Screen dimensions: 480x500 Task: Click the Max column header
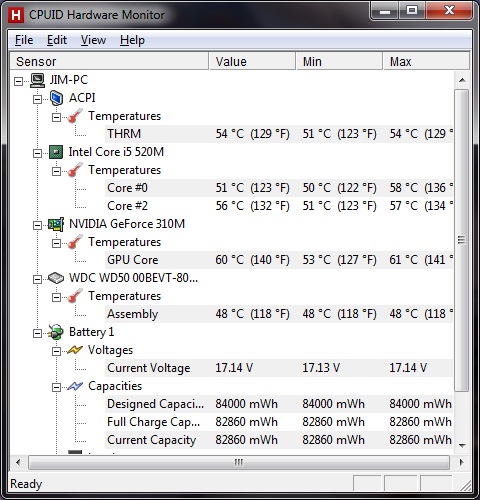[x=427, y=61]
